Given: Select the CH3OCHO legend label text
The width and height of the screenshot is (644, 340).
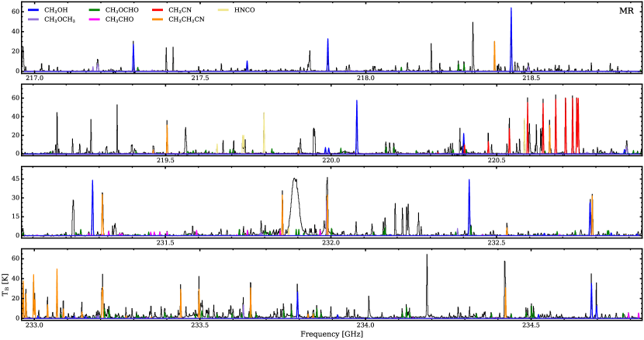Looking at the screenshot, I should (122, 10).
